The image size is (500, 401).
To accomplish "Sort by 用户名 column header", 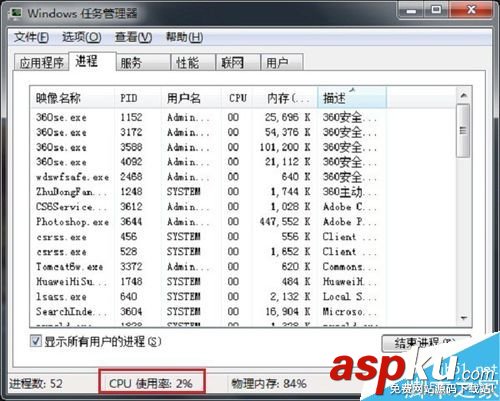I will click(191, 98).
